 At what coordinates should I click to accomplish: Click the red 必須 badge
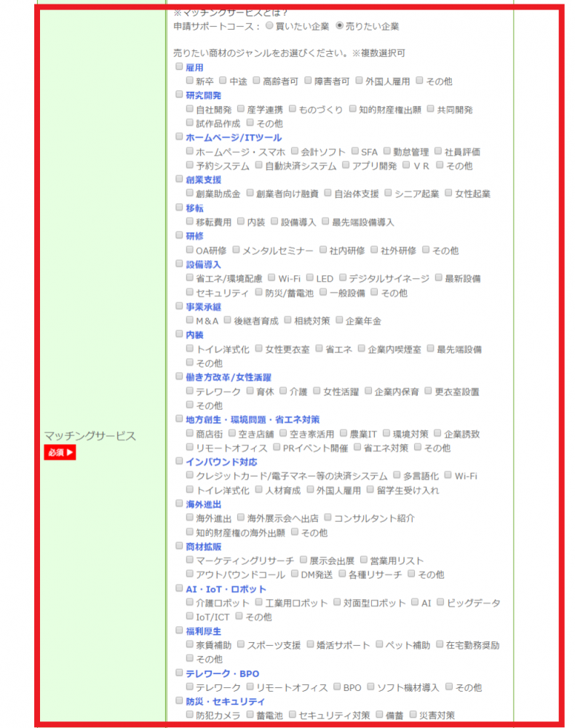point(60,452)
